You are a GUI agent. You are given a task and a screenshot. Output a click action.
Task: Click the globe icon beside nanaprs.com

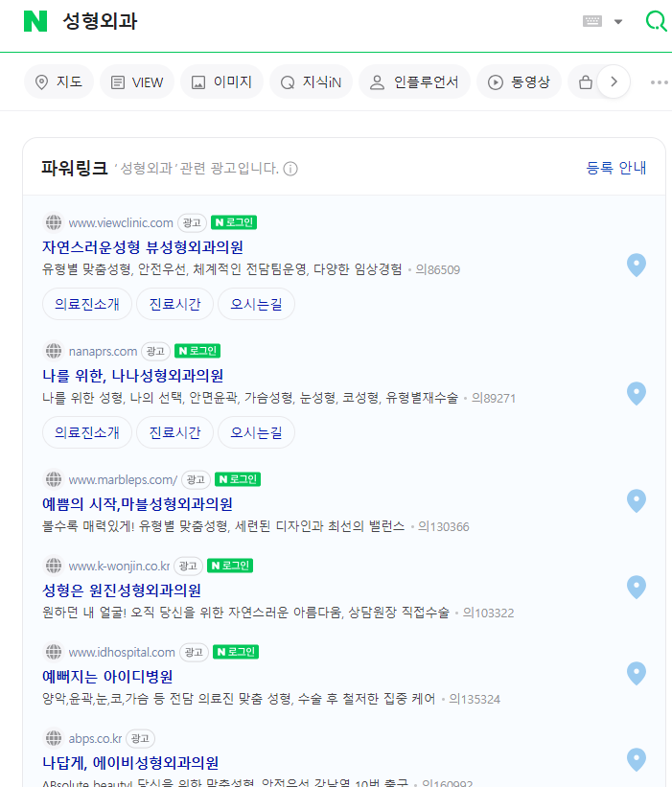point(54,351)
